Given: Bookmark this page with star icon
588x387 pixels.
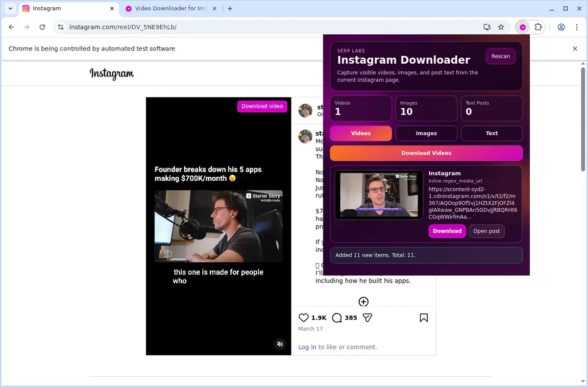Looking at the screenshot, I should (501, 27).
